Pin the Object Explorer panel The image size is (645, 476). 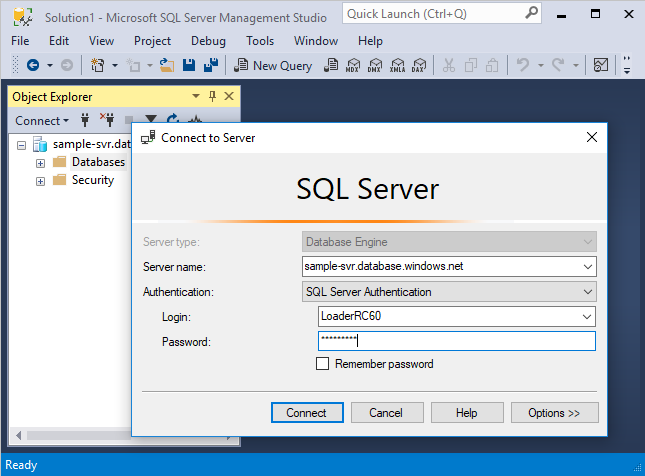pos(212,97)
